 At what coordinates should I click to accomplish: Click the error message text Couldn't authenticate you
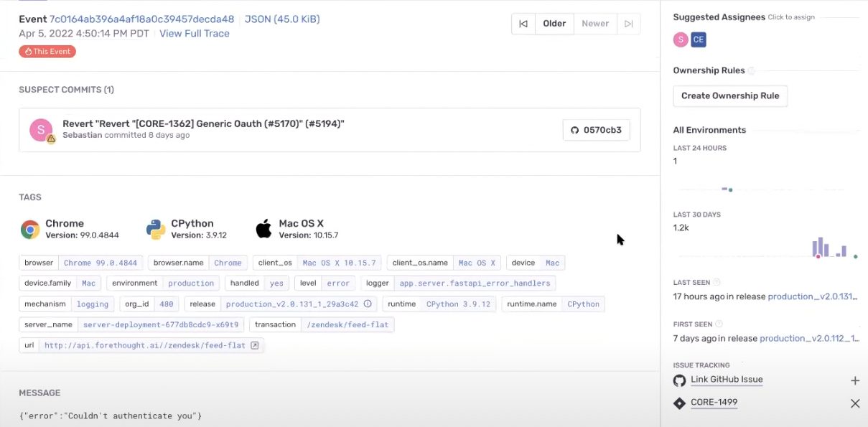111,416
